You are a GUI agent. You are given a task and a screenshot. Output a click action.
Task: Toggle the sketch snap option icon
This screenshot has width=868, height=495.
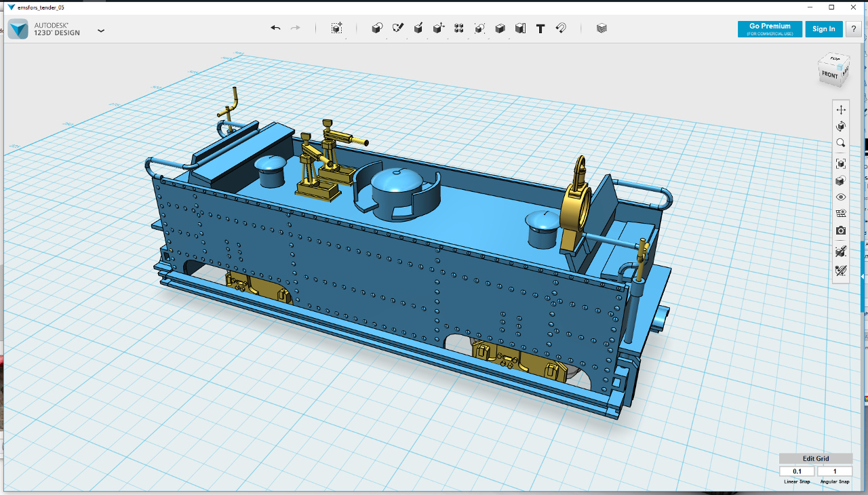tap(841, 271)
